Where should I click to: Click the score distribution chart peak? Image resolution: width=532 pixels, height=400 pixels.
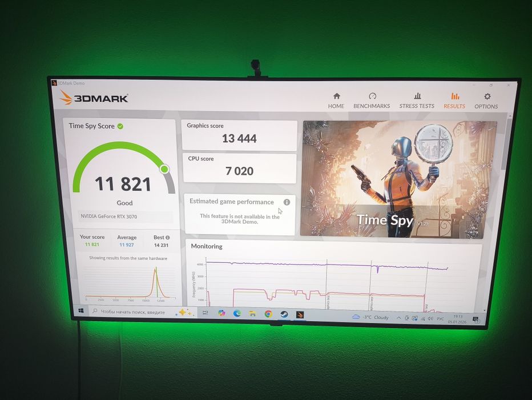pos(156,270)
